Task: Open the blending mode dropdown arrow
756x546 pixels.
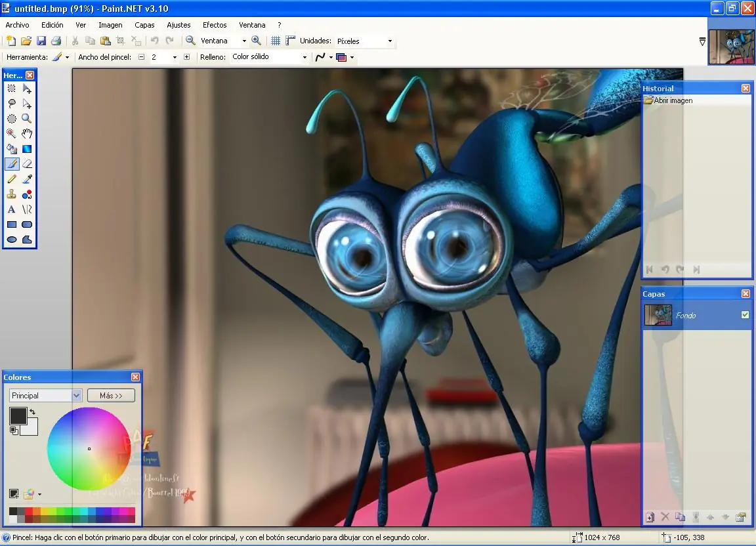Action: click(x=352, y=57)
